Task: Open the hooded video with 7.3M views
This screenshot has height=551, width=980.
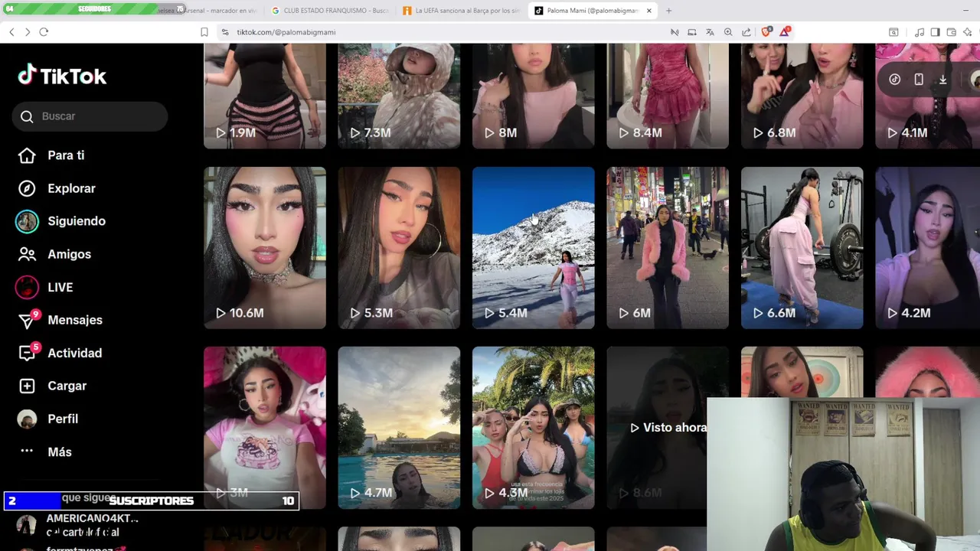Action: pos(399,96)
